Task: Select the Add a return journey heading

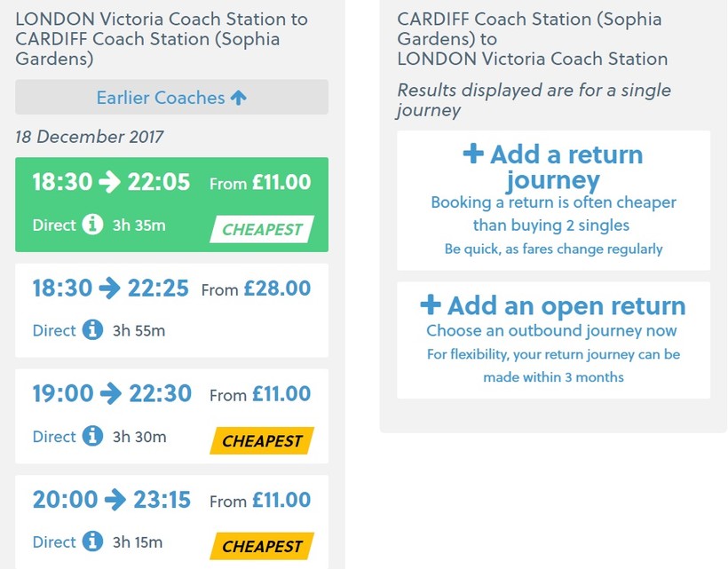Action: (554, 167)
